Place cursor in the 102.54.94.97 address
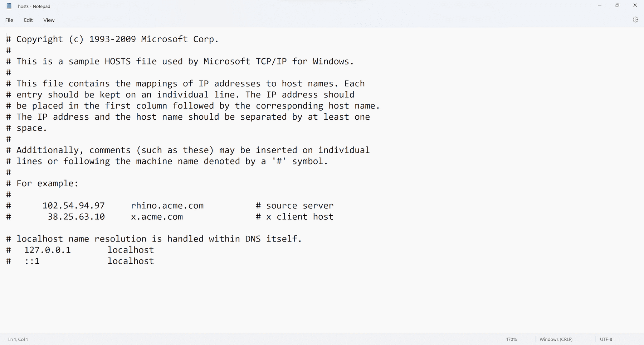Image resolution: width=644 pixels, height=345 pixels. (73, 206)
